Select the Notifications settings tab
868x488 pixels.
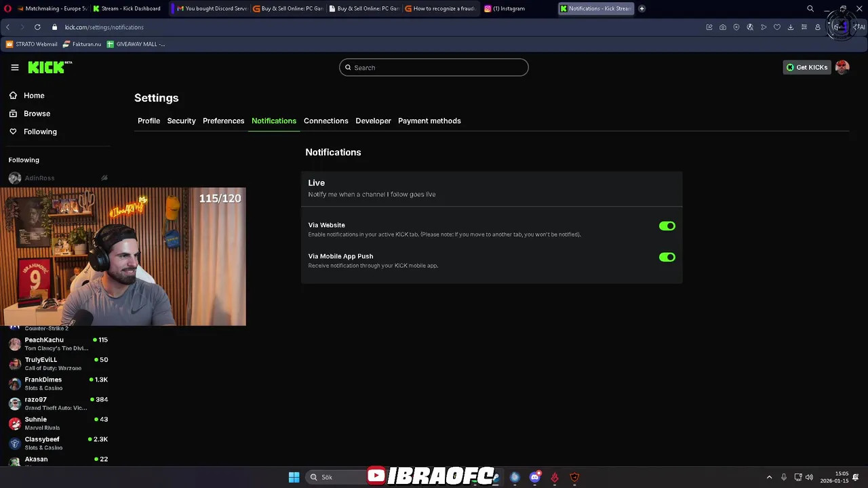click(274, 121)
